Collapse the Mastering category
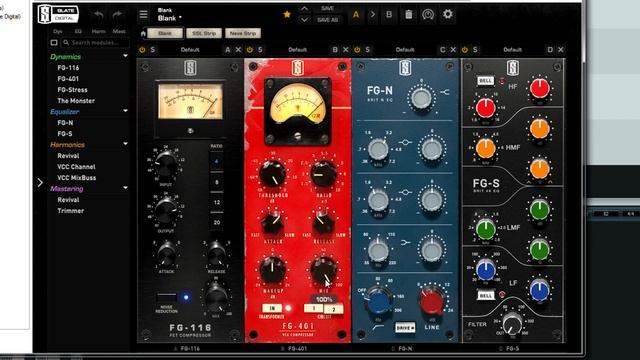The image size is (640, 360). (125, 189)
